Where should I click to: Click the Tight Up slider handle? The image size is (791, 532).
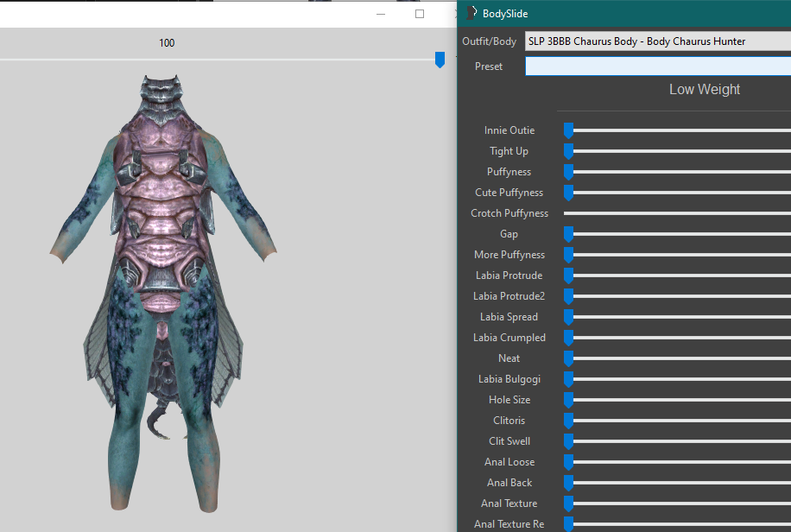(x=568, y=151)
